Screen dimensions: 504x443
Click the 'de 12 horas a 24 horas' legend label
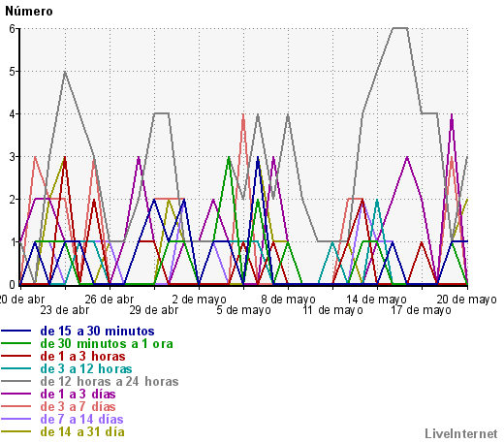click(x=110, y=382)
